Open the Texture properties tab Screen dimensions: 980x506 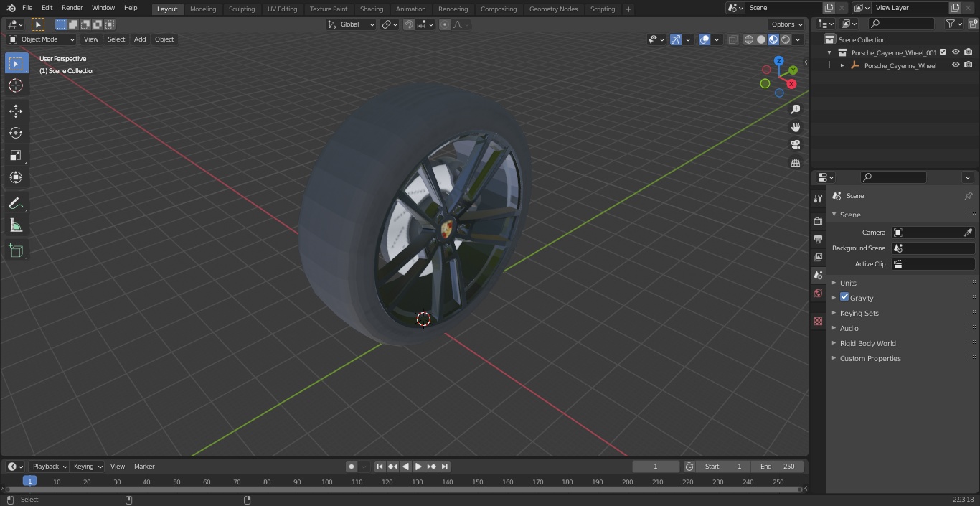point(818,321)
